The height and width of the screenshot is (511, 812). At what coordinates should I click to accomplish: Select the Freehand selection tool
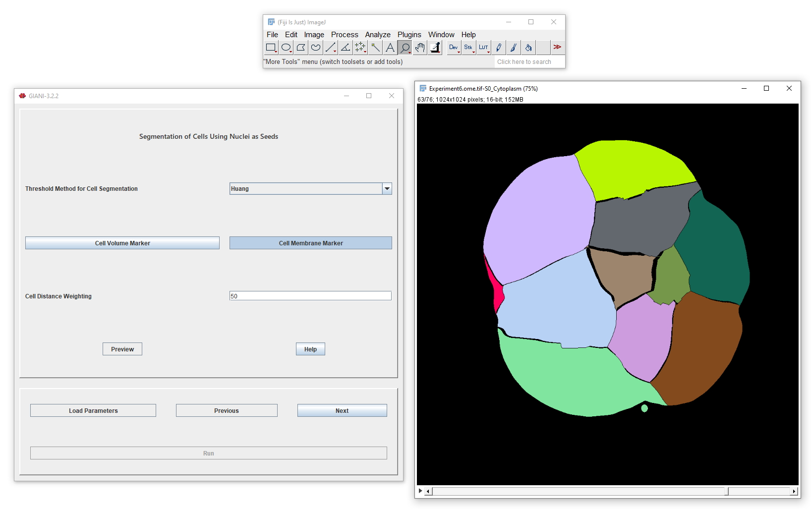pyautogui.click(x=316, y=48)
